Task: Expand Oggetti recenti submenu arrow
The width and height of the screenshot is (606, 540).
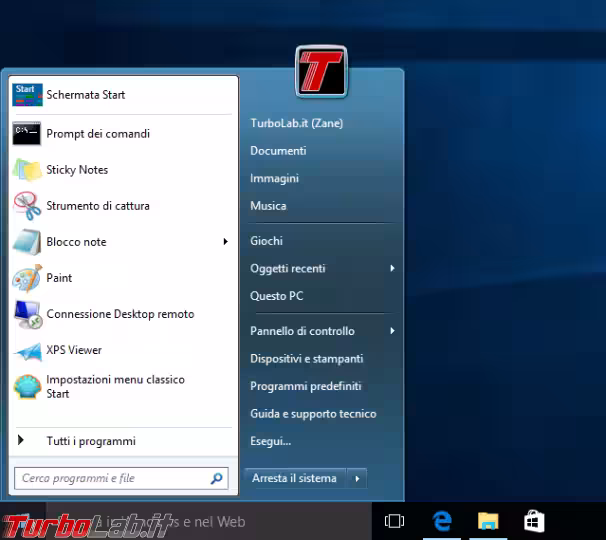Action: point(392,268)
